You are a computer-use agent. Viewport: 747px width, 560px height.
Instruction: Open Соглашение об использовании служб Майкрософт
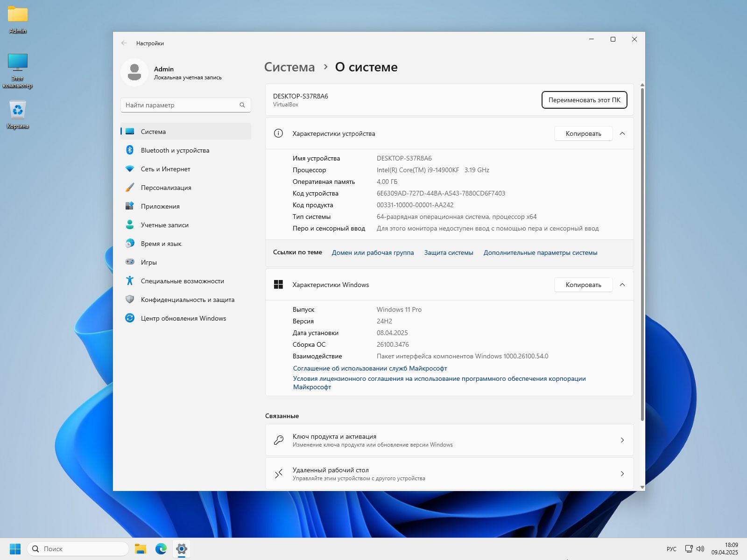point(370,368)
